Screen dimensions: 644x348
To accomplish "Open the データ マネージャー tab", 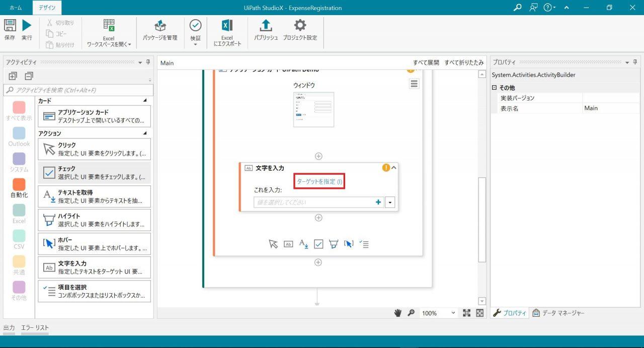I will pos(558,313).
